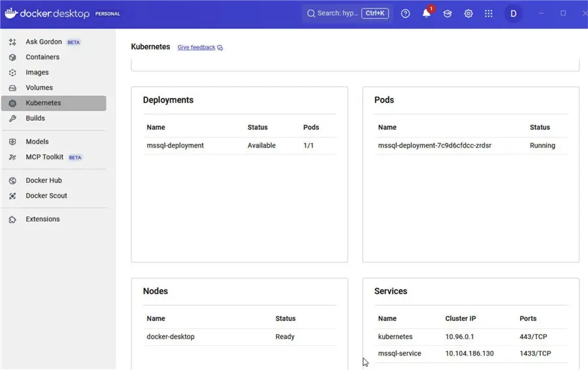Image resolution: width=588 pixels, height=370 pixels.
Task: Click the Images sidebar icon
Action: (12, 73)
